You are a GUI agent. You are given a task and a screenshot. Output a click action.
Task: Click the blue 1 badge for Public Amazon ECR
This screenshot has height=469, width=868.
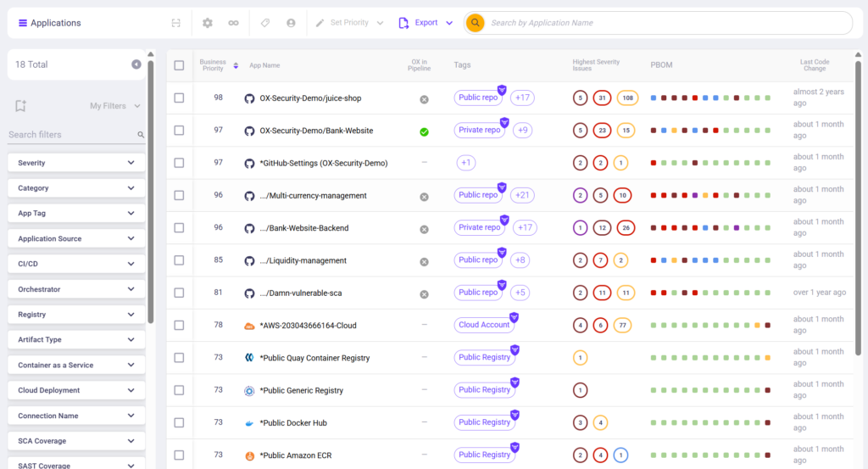pyautogui.click(x=621, y=455)
